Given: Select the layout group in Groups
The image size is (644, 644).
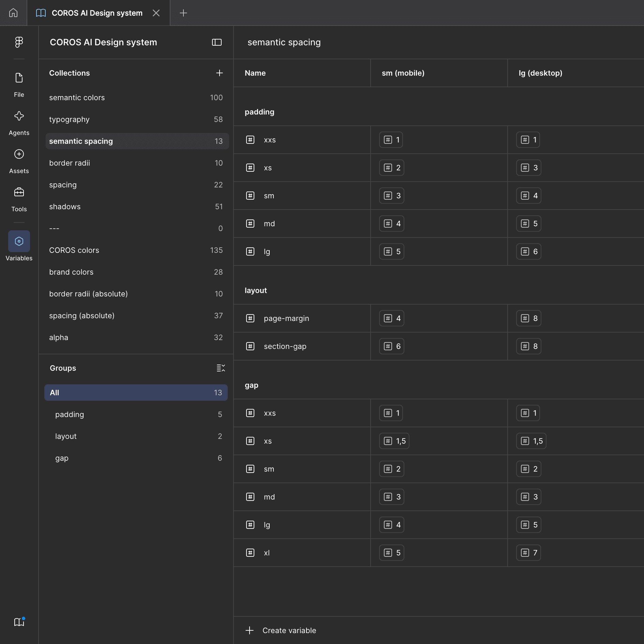Looking at the screenshot, I should click(136, 436).
